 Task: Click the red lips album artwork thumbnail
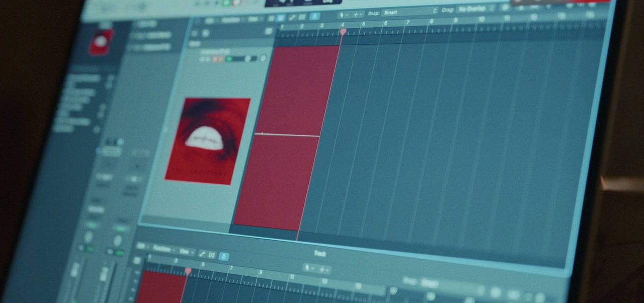[208, 141]
